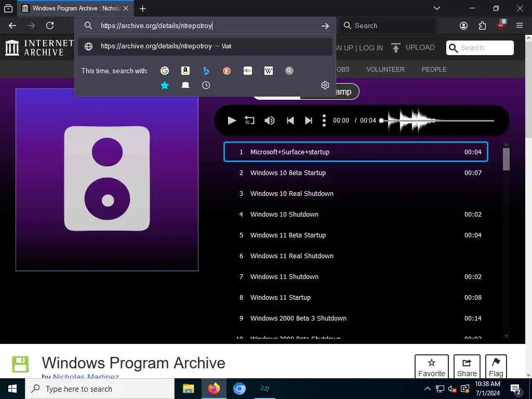Mute the audio player volume
This screenshot has width=532, height=399.
(x=270, y=121)
